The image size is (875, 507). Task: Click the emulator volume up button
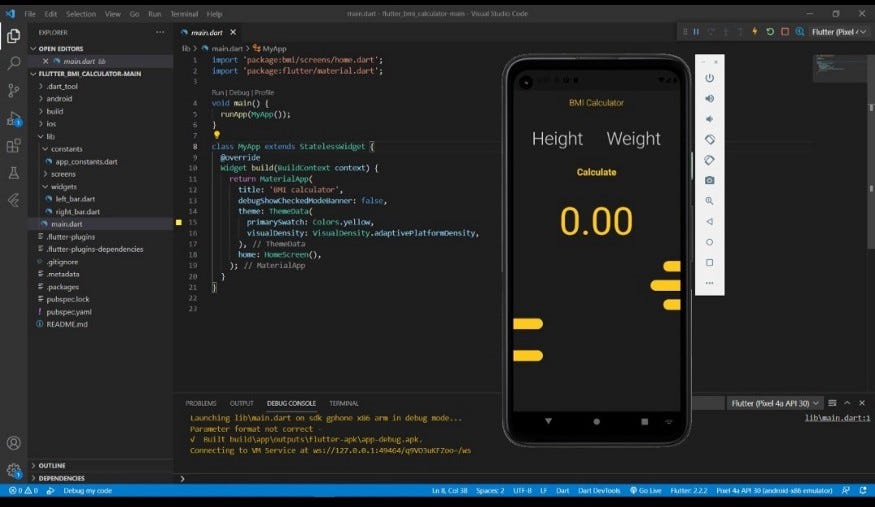coord(709,99)
